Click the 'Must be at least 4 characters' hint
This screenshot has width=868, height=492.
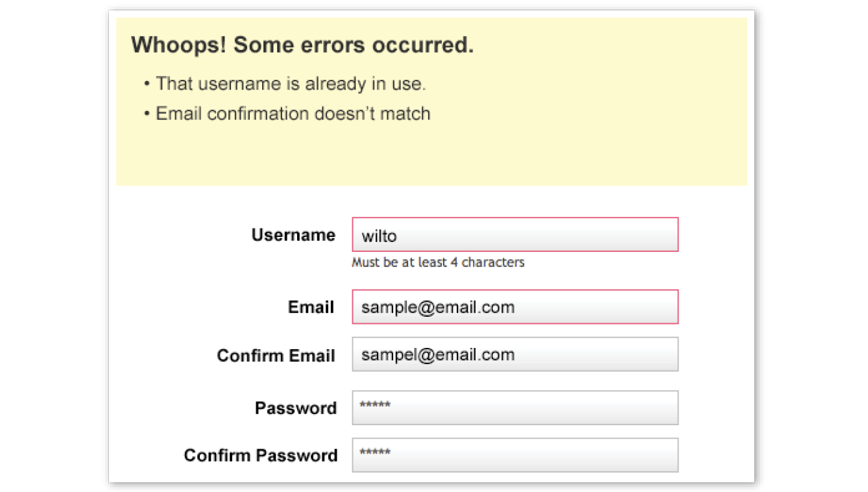[x=438, y=263]
